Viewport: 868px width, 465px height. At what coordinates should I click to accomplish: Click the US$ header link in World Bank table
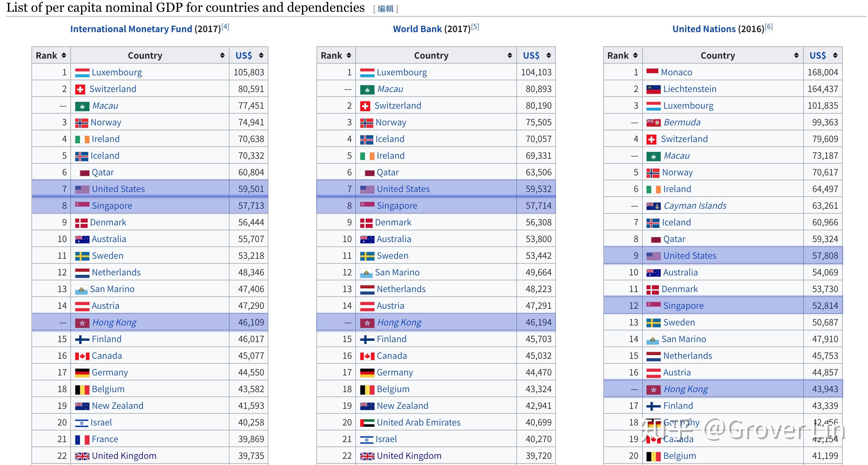[x=531, y=55]
